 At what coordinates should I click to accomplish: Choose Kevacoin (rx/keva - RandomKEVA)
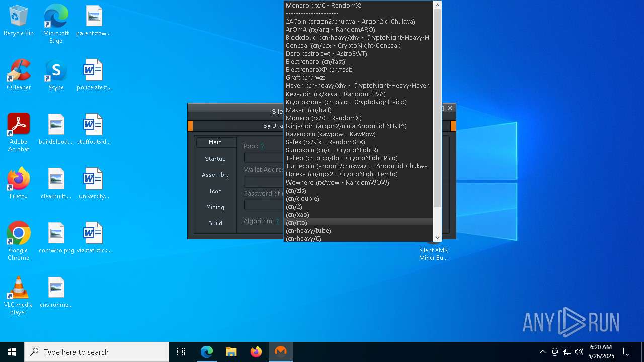[x=358, y=94]
